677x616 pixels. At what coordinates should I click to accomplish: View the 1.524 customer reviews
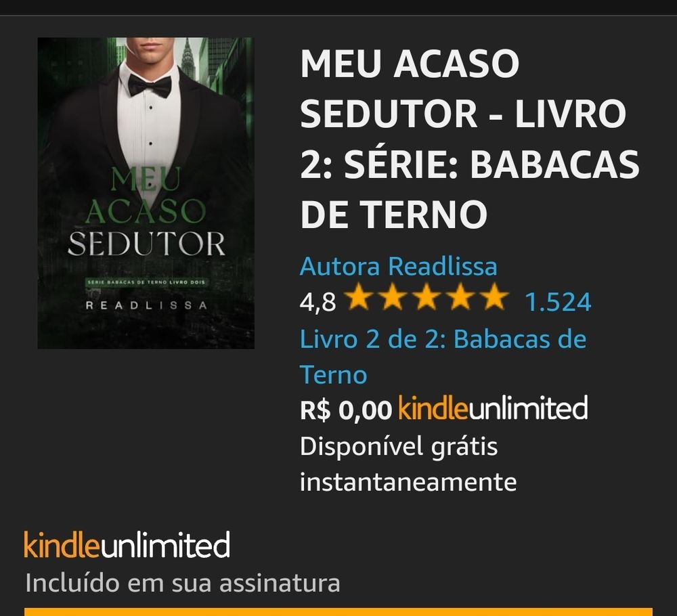[x=558, y=302]
